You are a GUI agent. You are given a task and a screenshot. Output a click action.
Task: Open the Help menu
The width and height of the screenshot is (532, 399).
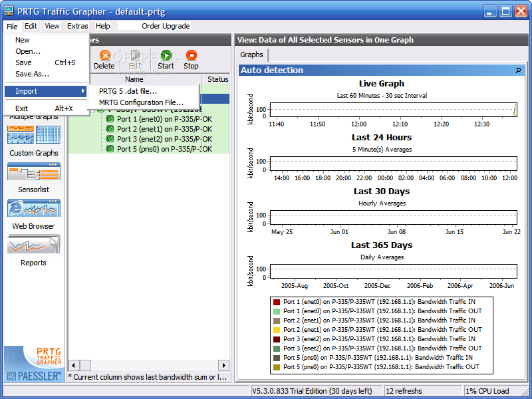click(103, 26)
